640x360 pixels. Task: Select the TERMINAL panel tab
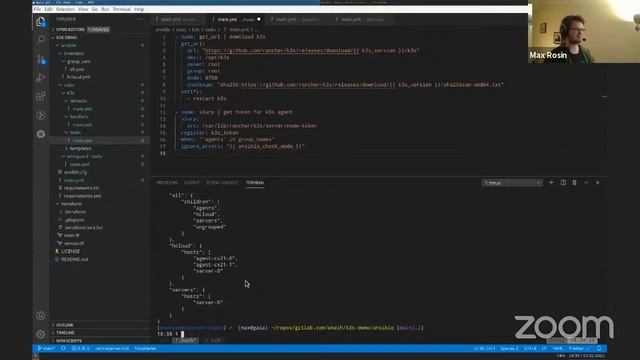coord(255,182)
